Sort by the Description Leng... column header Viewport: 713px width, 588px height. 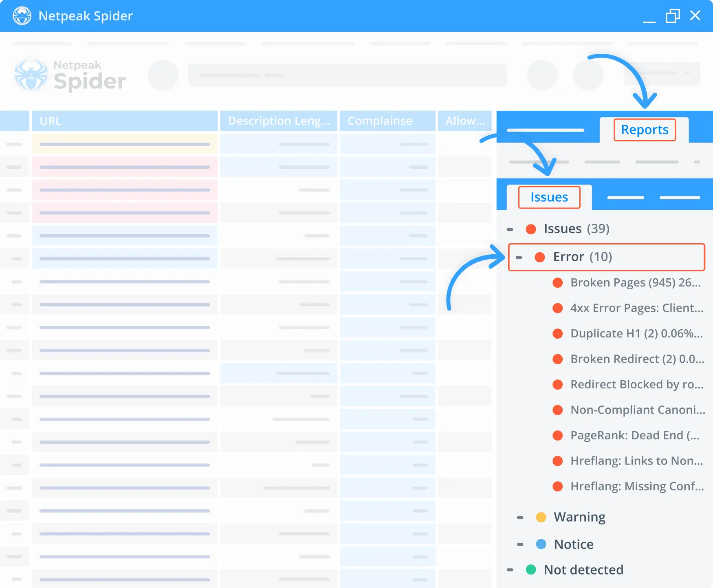click(x=279, y=121)
